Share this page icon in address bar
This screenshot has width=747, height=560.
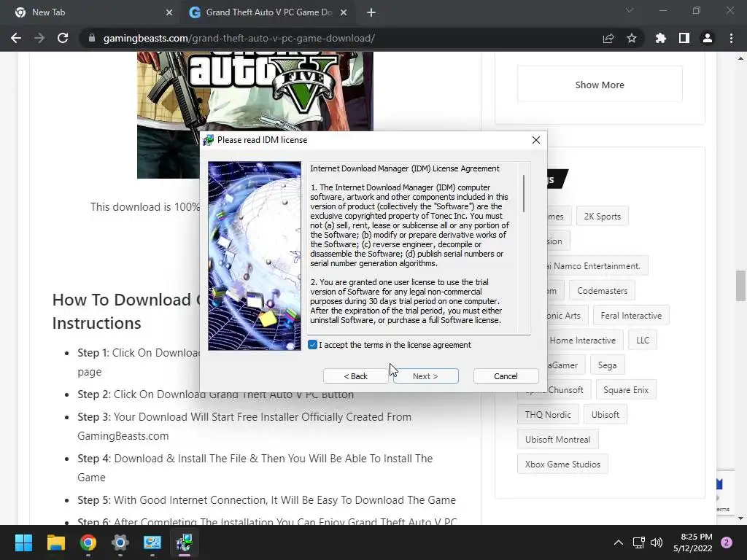[608, 38]
